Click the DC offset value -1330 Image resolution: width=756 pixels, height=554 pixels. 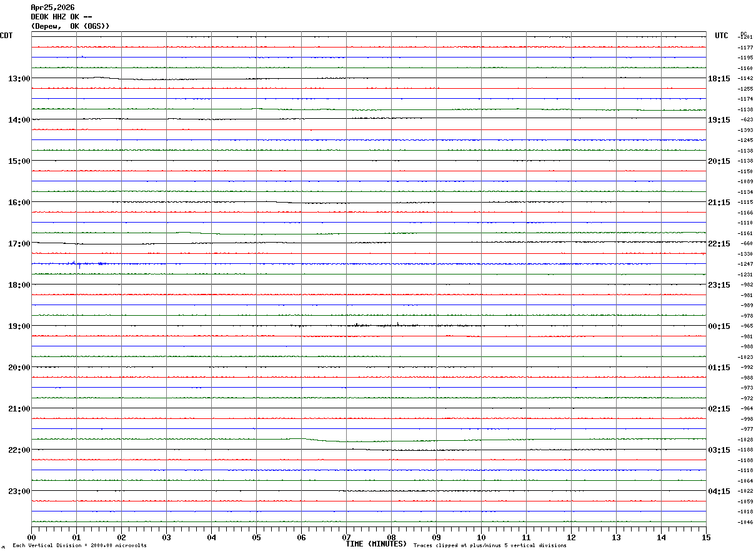(746, 254)
